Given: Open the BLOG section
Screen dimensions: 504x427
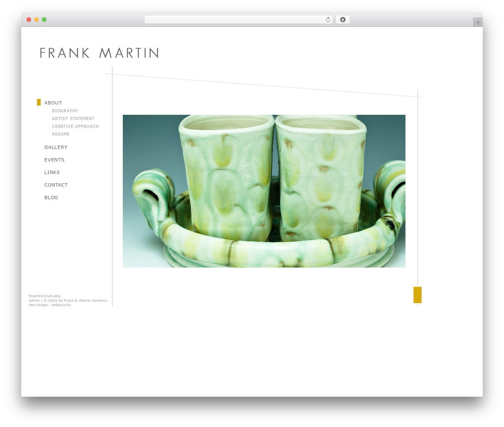Looking at the screenshot, I should pyautogui.click(x=51, y=198).
